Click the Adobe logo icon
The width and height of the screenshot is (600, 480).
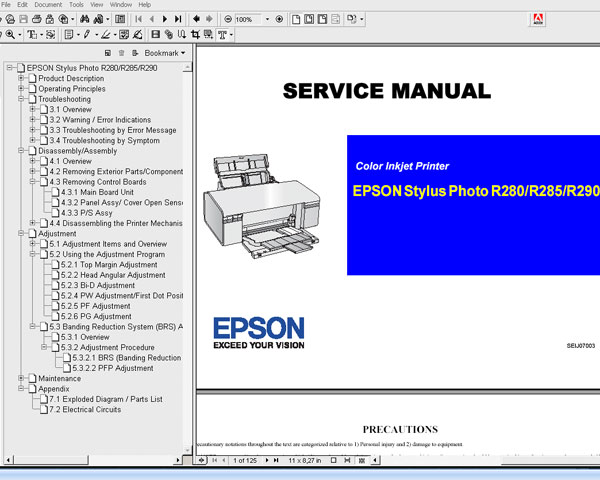pos(538,19)
